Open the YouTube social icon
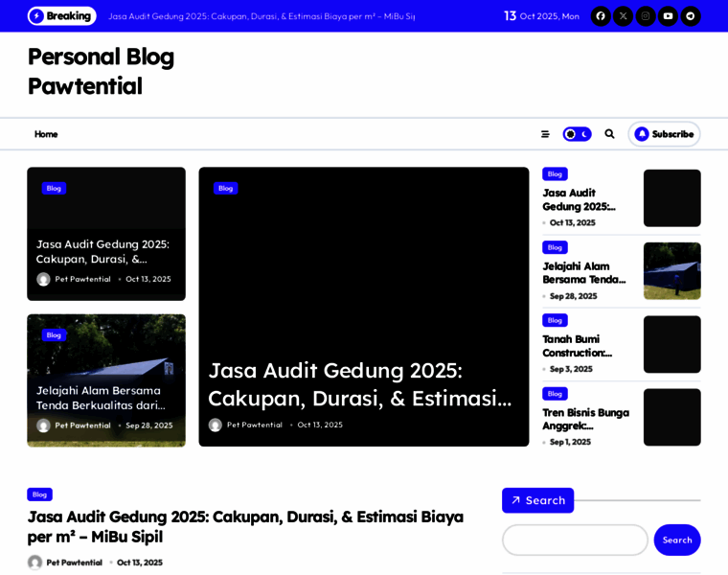728x575 pixels. pos(668,16)
